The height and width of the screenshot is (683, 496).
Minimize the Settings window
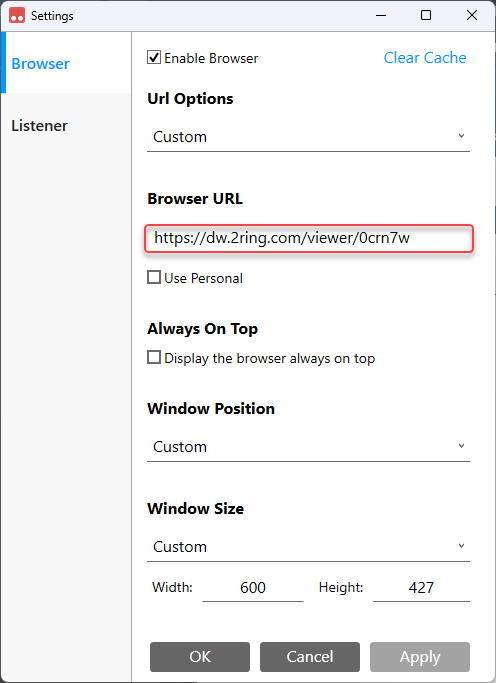381,15
